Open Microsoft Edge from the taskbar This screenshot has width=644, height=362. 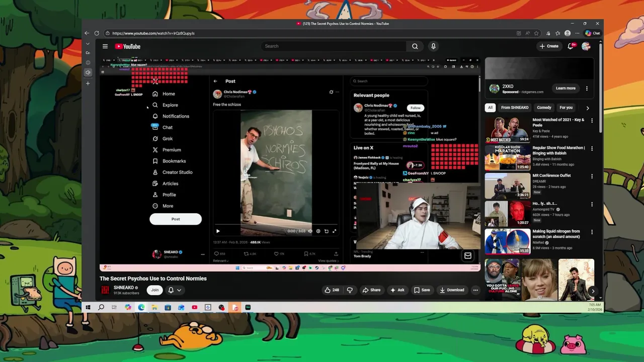141,307
